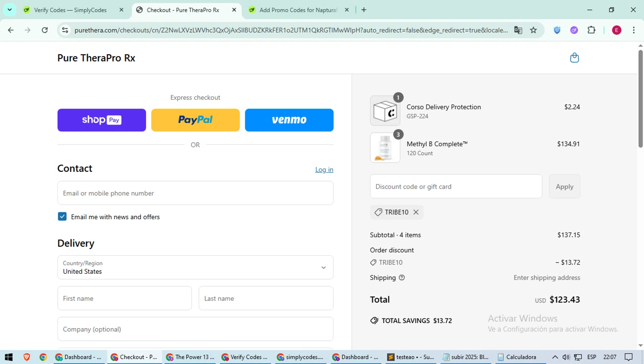Close the Verify Codes SimplyCodes tab
The width and height of the screenshot is (644, 364).
122,10
